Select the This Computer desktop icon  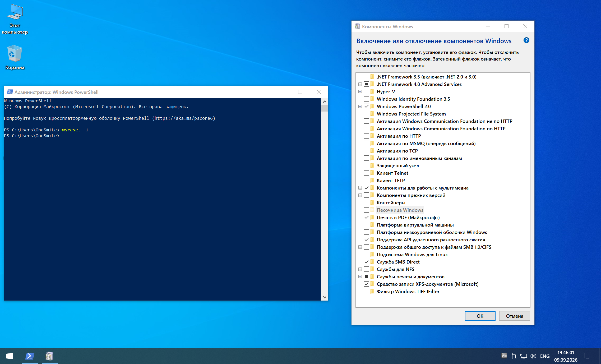[15, 19]
